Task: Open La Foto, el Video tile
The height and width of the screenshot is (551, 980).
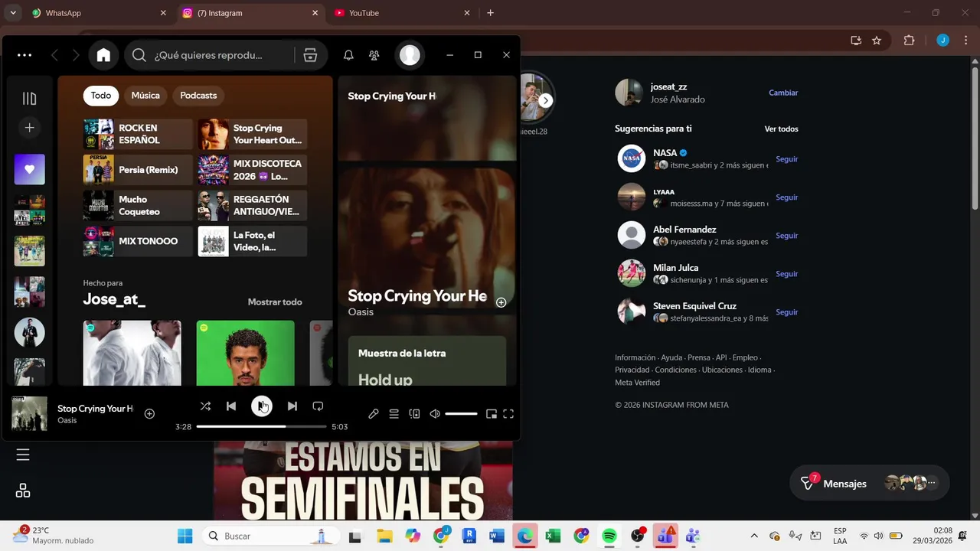Action: [x=253, y=241]
